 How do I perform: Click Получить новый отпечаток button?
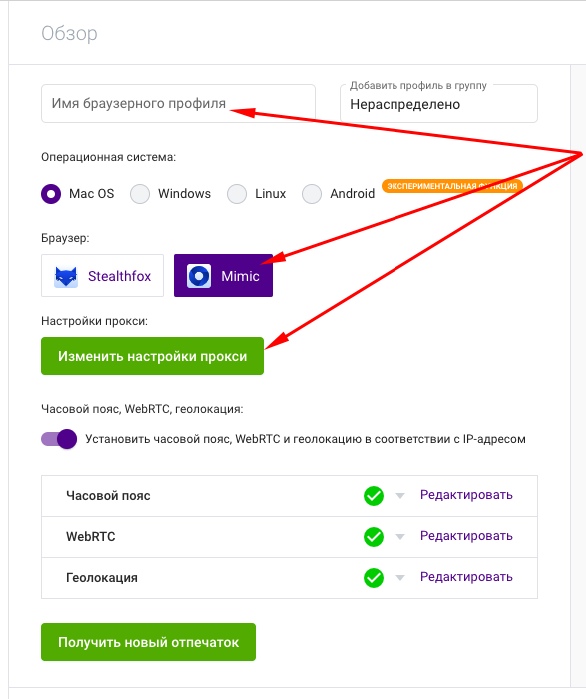(148, 642)
